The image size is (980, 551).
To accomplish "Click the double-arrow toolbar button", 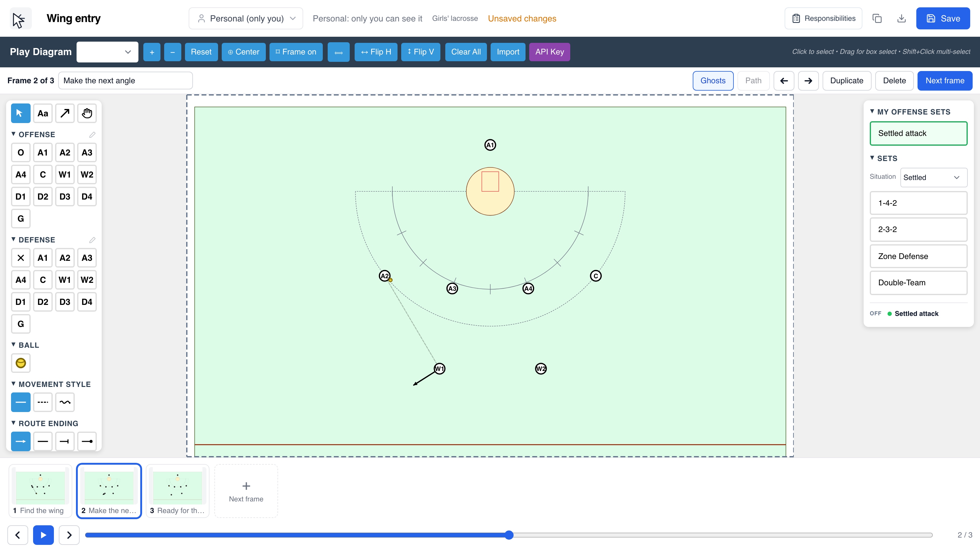I will [339, 52].
